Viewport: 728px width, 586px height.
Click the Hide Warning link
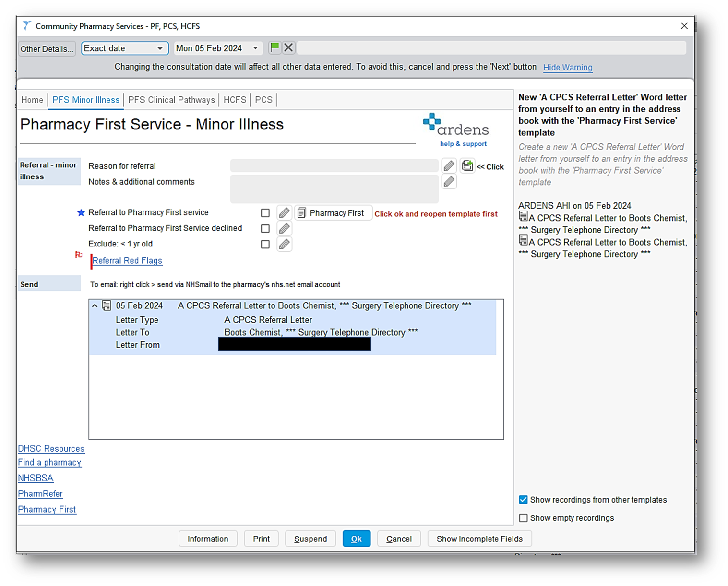pyautogui.click(x=568, y=68)
